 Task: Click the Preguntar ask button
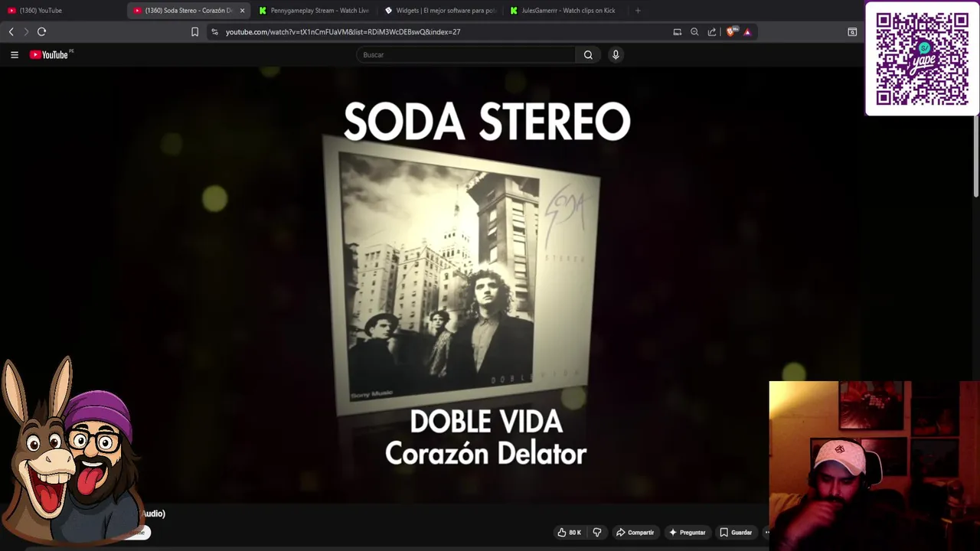pos(687,533)
